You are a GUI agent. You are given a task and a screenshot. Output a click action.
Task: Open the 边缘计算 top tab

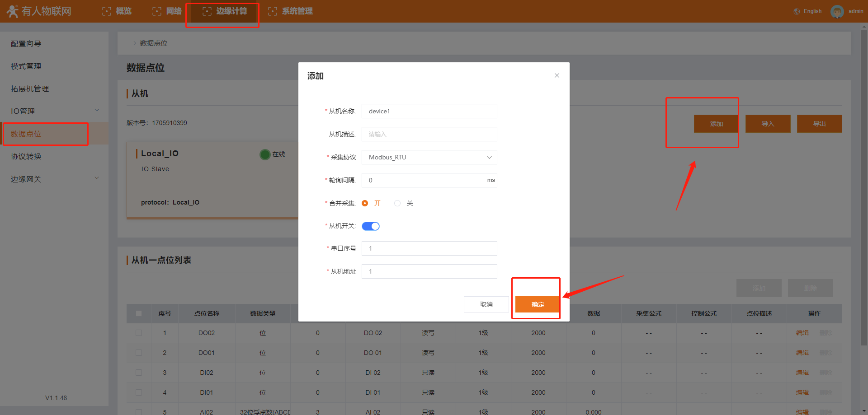tap(225, 11)
